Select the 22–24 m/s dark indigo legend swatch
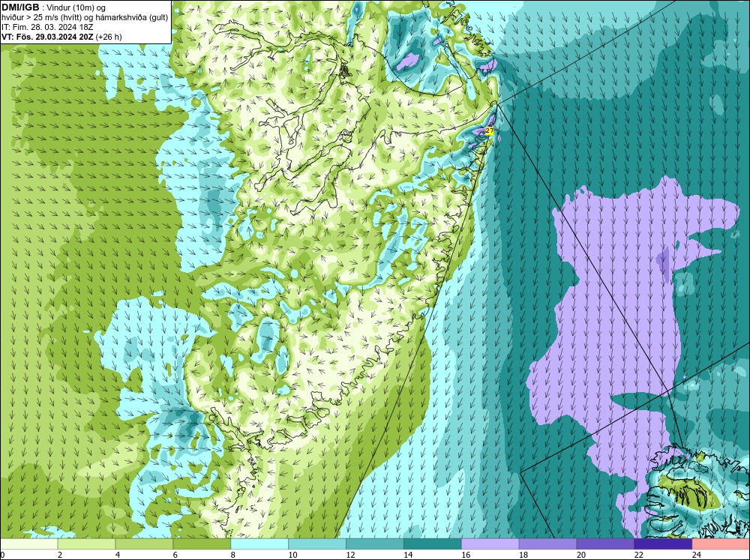 (x=663, y=544)
